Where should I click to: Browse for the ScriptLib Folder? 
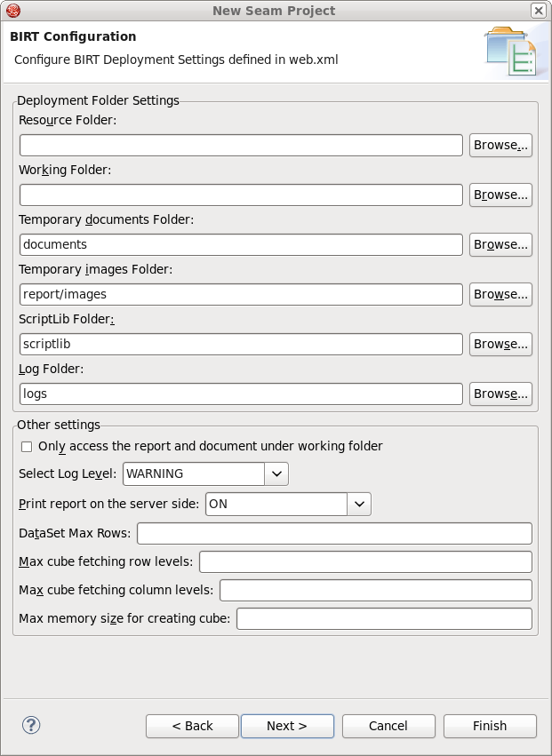(500, 344)
